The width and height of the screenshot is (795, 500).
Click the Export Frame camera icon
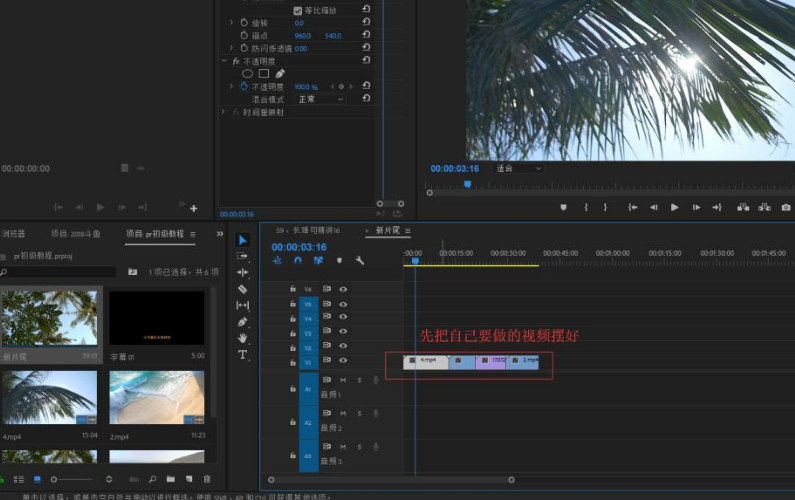click(x=785, y=207)
